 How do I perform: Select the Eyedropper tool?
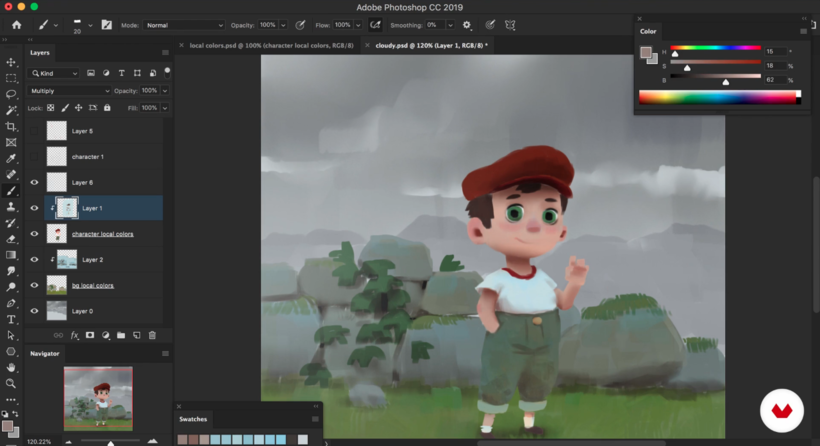point(10,158)
